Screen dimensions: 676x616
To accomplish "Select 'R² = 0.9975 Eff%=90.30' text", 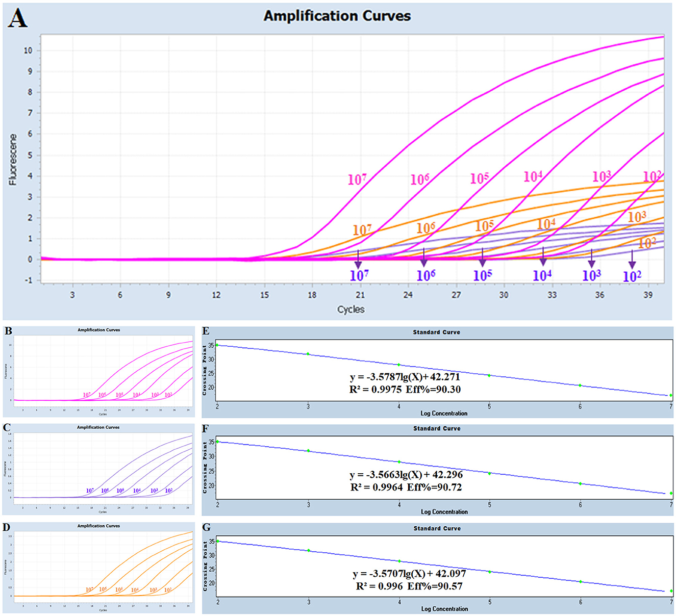I will tap(405, 390).
